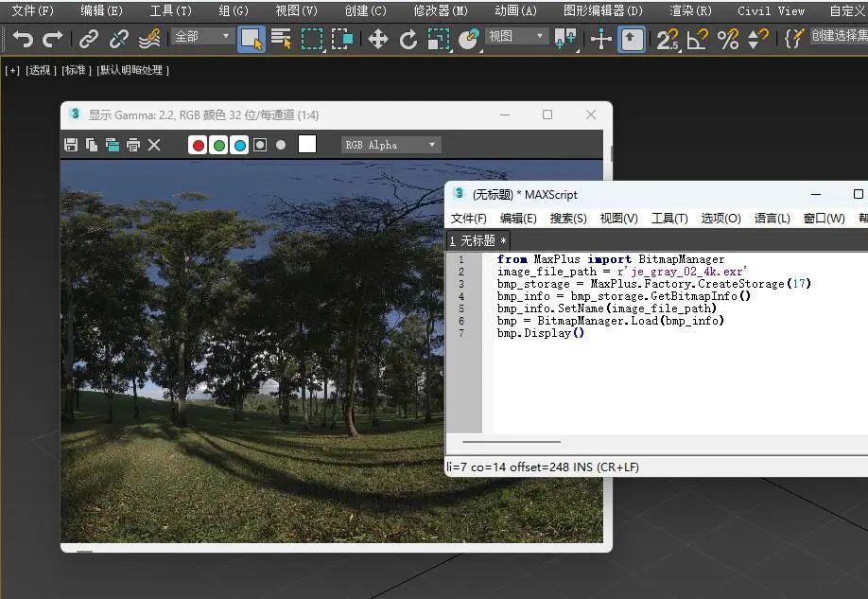
Task: Click the horizontal scrollbar in MAXScript editor
Action: pos(511,441)
